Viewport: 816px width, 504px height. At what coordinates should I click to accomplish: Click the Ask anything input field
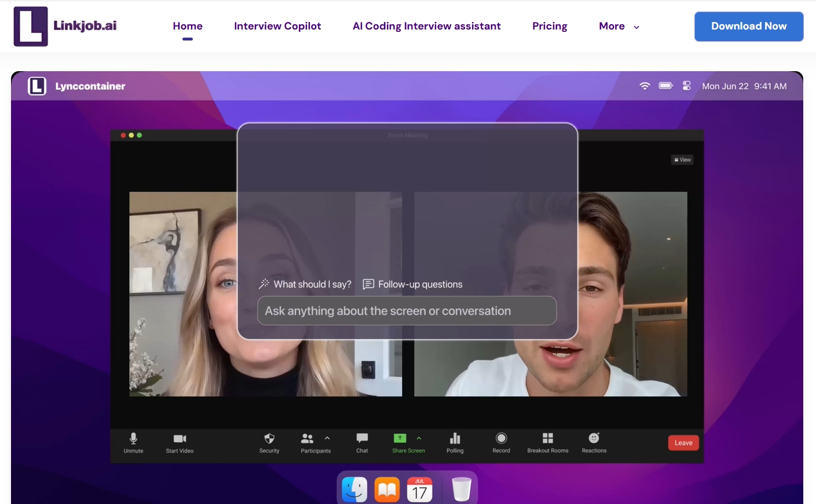407,311
